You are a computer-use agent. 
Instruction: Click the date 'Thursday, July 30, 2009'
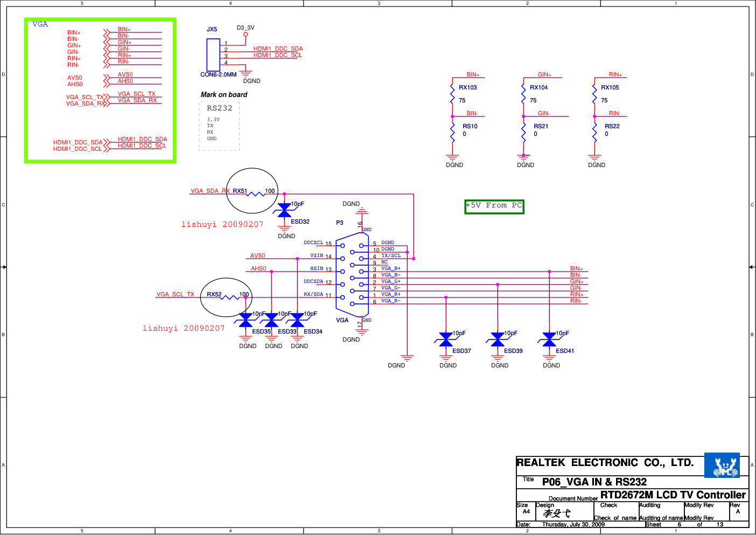573,524
